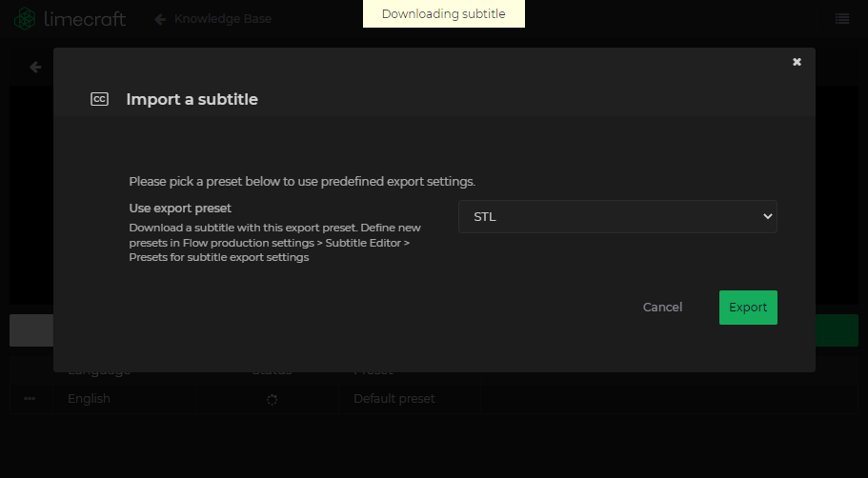
Task: Open the three-dot menu for English row
Action: pyautogui.click(x=30, y=399)
